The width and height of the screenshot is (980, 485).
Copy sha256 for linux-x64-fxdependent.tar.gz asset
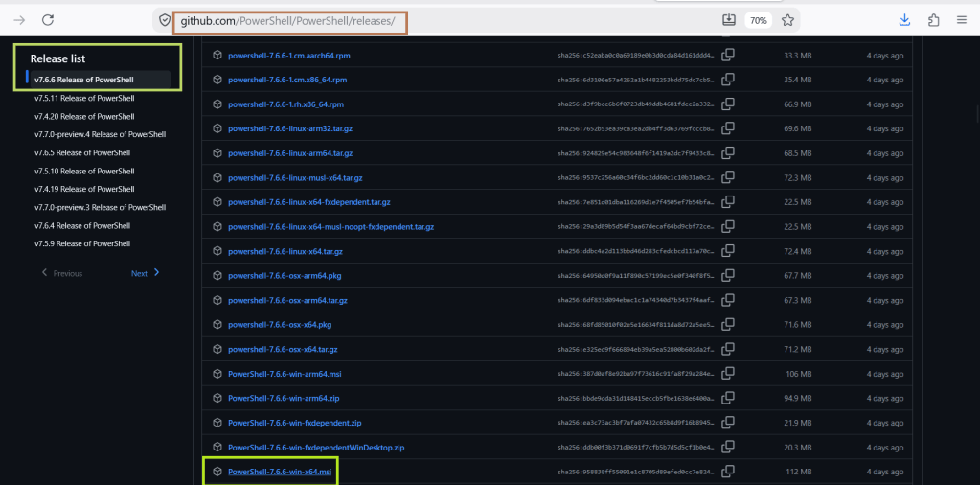(727, 202)
